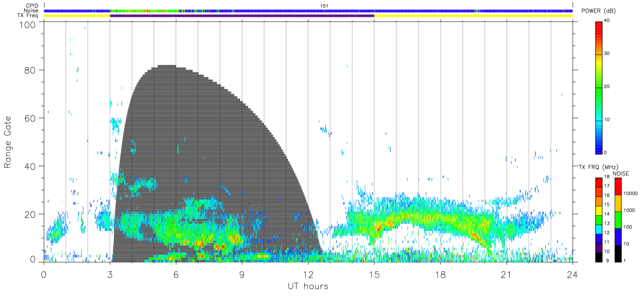Click the blue segment of NOISE scale
This screenshot has height=297, width=644.
617,237
